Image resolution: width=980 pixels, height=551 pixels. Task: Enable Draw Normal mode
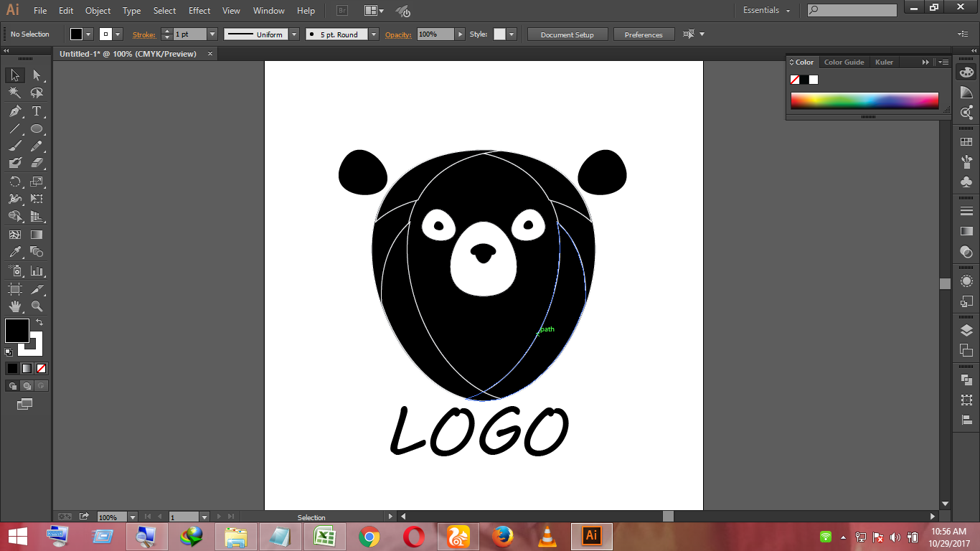pyautogui.click(x=12, y=386)
